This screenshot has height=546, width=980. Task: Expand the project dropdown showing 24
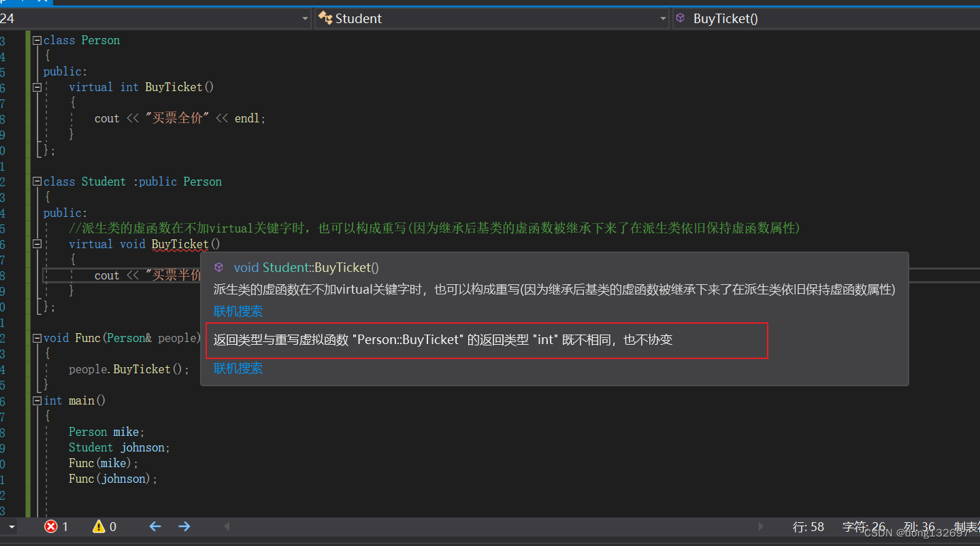click(306, 18)
